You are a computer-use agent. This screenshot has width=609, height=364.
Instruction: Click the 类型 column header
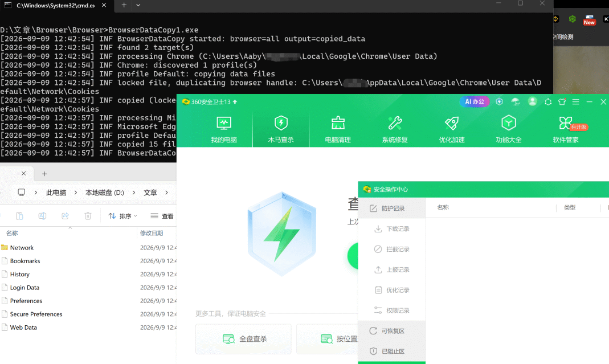point(570,207)
